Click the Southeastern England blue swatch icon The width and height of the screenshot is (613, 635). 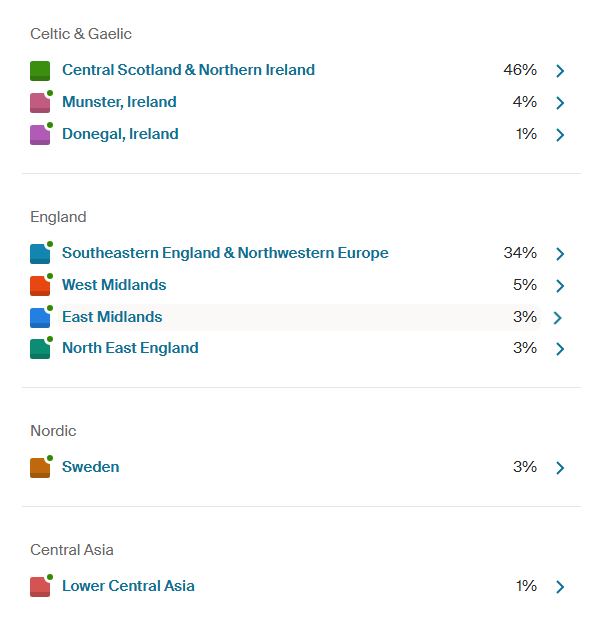click(x=40, y=254)
